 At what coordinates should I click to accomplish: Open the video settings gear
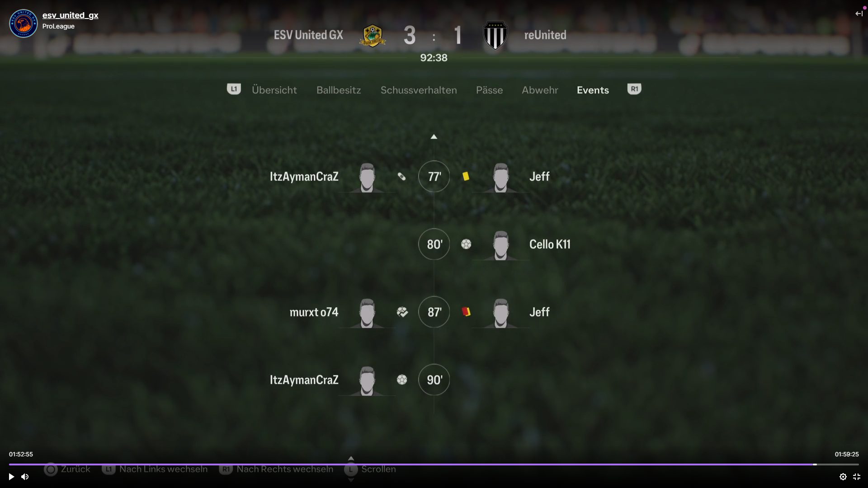843,477
